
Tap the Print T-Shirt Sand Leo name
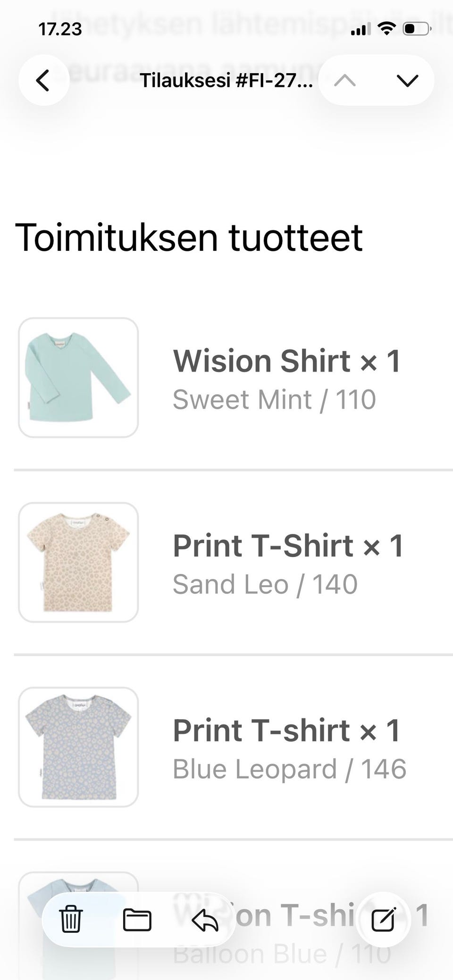(x=288, y=546)
